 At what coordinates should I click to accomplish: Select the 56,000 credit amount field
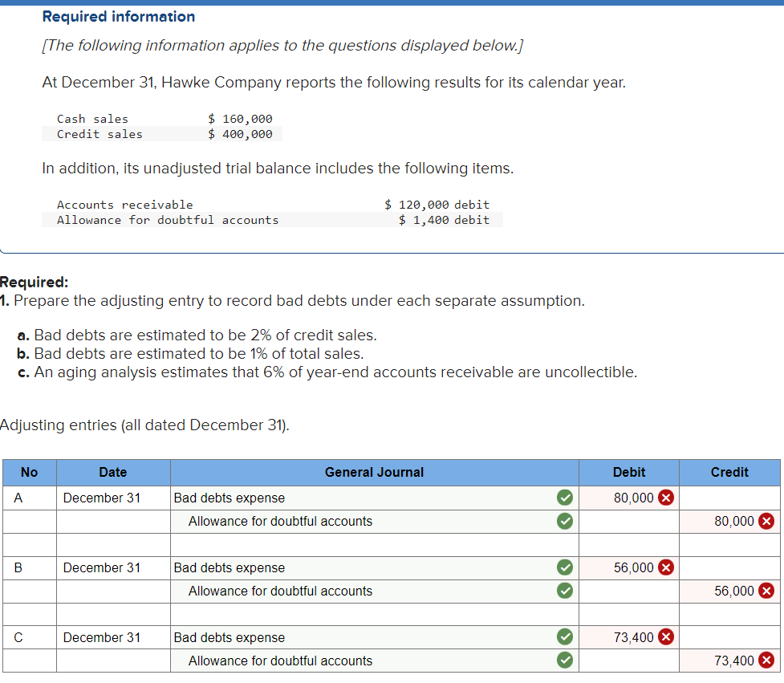(x=729, y=591)
